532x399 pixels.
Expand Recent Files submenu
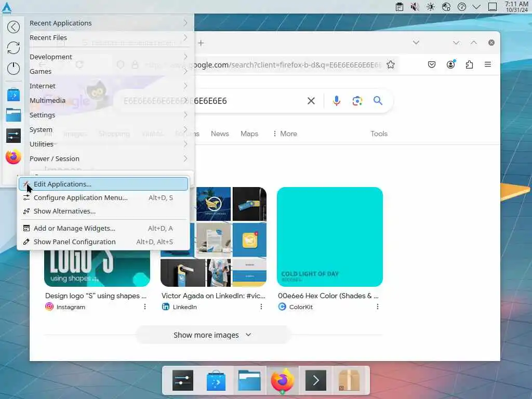point(109,37)
